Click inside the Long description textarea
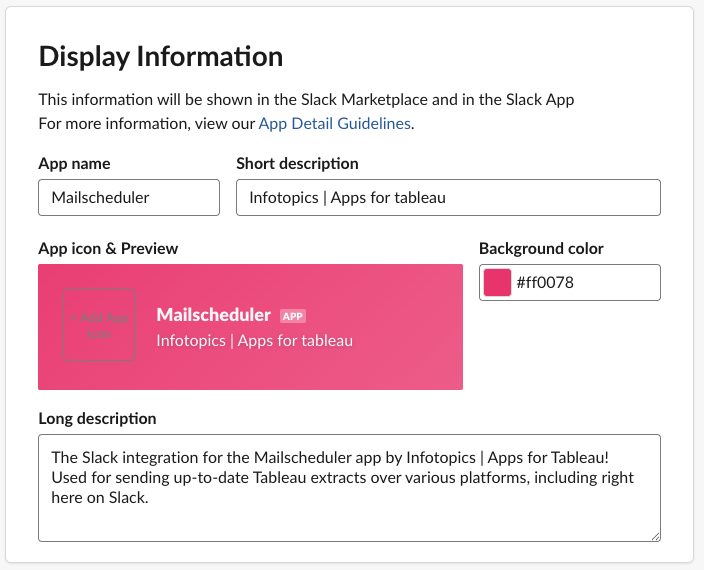This screenshot has height=570, width=704. coord(349,487)
